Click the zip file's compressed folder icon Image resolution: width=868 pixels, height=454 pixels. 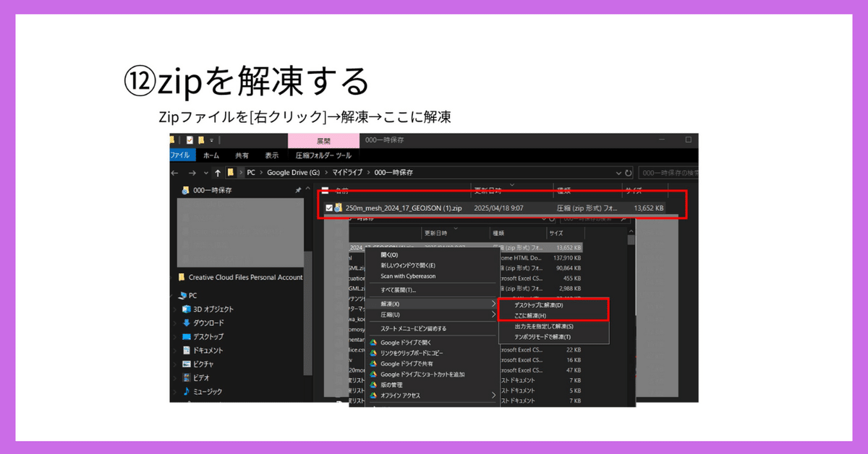click(x=338, y=207)
